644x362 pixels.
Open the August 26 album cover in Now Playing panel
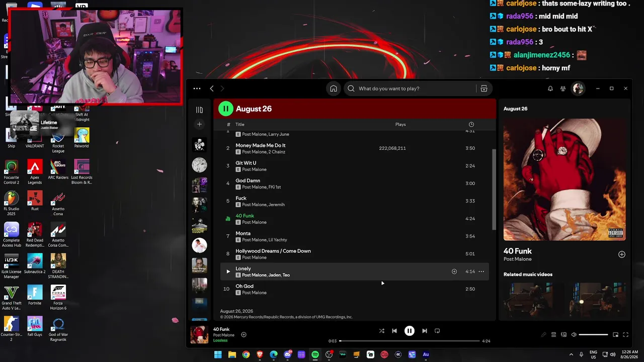[x=565, y=179]
